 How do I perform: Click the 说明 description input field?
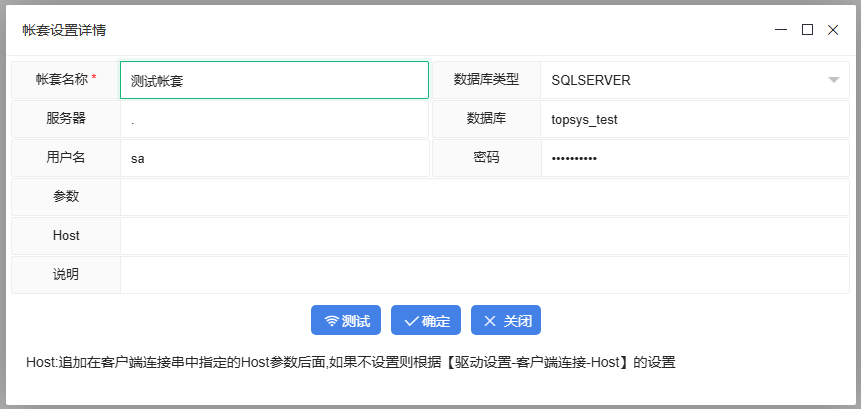[484, 275]
